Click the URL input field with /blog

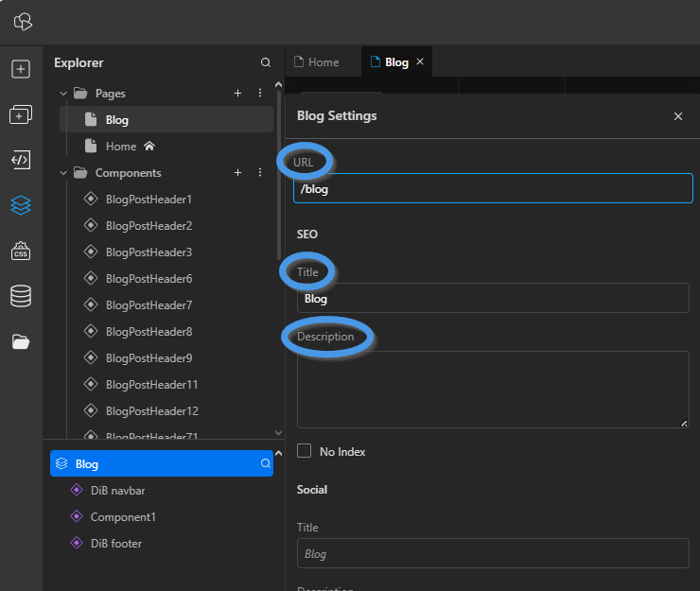(x=493, y=188)
